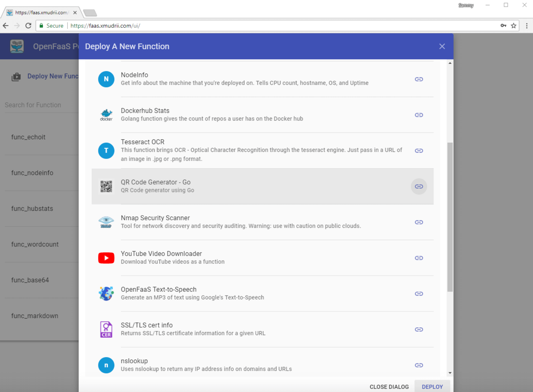Open saved passwords key icon
Viewport: 533px width, 392px height.
pos(503,26)
